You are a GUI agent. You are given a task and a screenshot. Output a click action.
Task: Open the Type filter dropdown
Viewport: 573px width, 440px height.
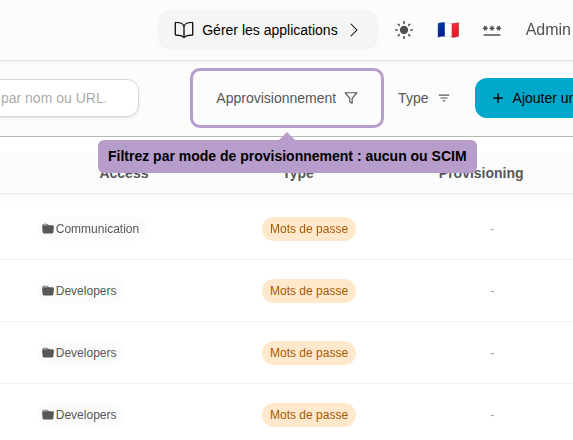424,98
